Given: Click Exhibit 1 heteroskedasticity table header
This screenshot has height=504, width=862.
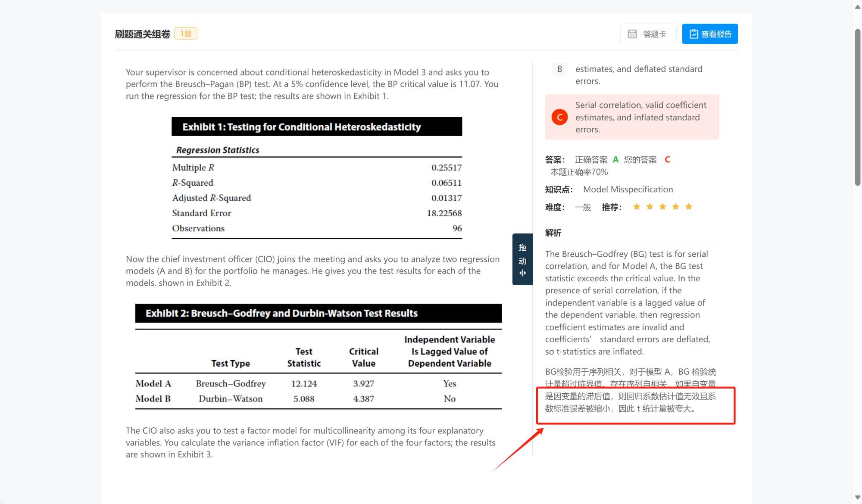Looking at the screenshot, I should coord(316,127).
